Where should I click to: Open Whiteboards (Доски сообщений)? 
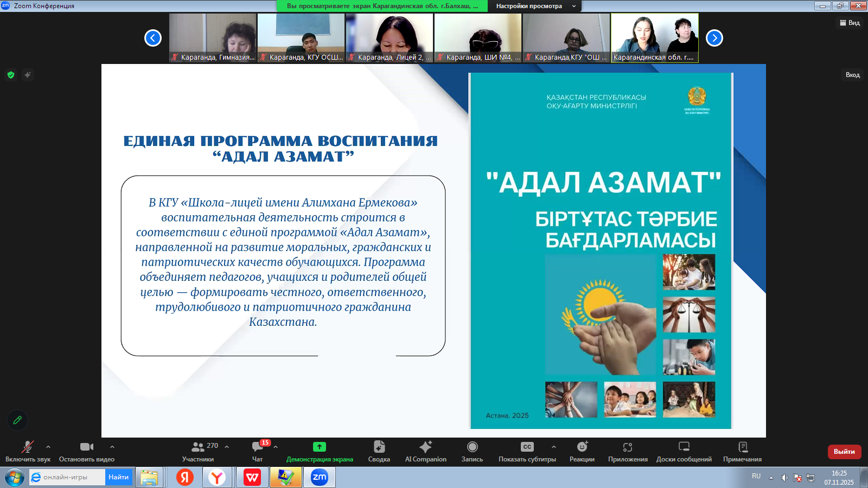(x=684, y=451)
